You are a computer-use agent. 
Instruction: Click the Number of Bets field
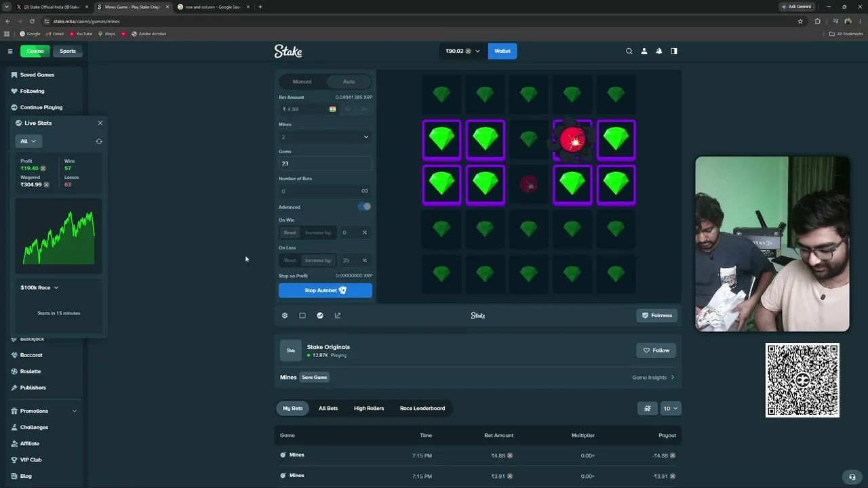(325, 191)
